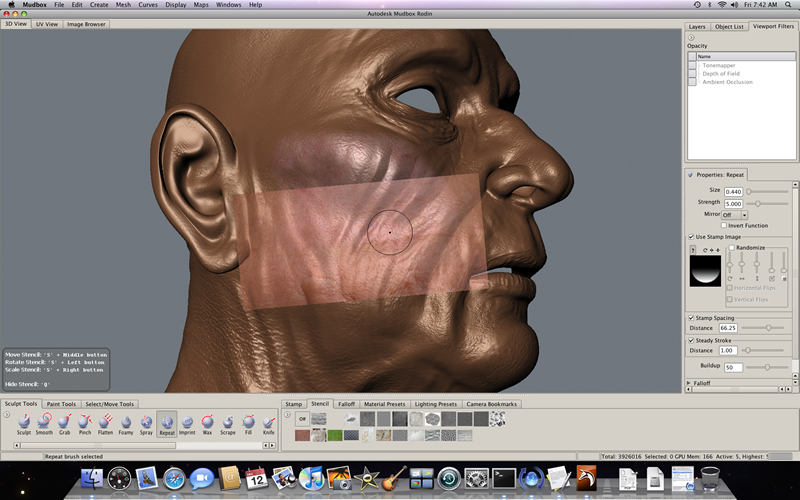Expand the Falloff section
The height and width of the screenshot is (500, 800).
tap(691, 383)
